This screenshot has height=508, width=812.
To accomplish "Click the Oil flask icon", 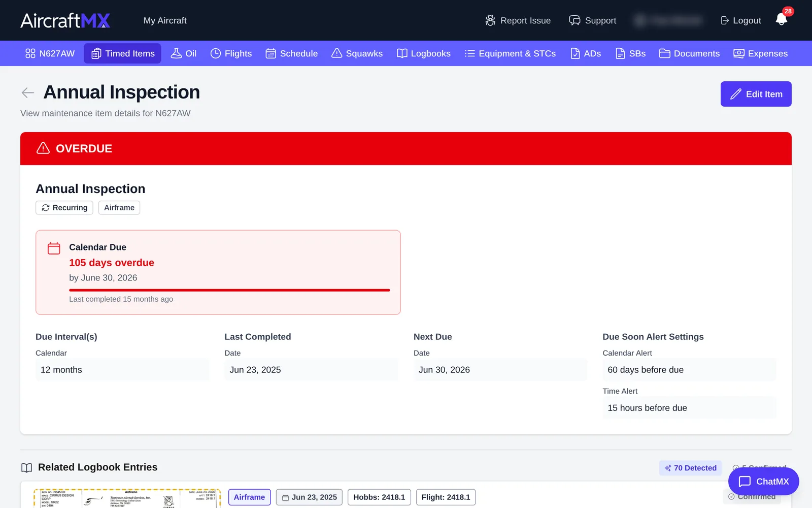I will tap(176, 53).
